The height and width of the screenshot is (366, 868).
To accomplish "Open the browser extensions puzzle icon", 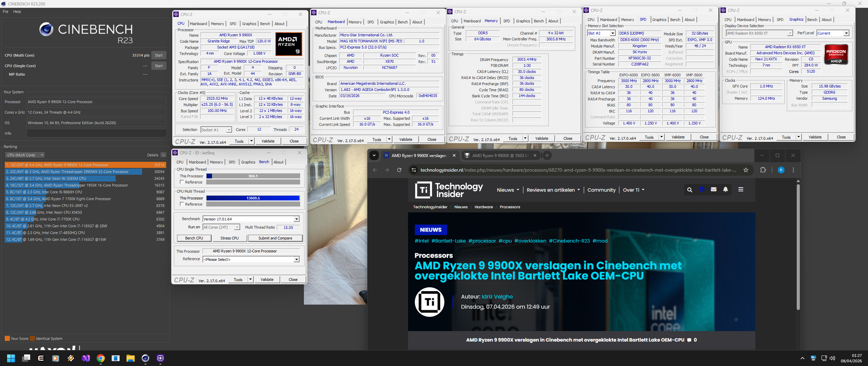I will coord(763,170).
